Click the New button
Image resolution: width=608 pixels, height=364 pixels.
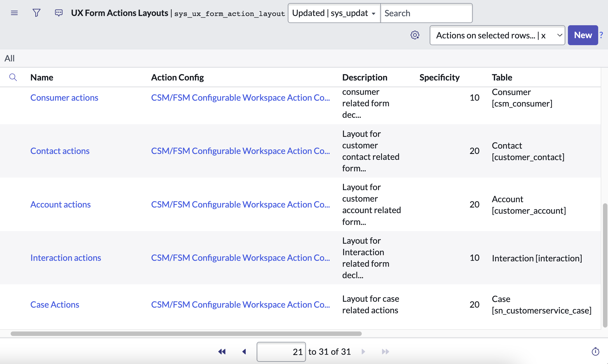[583, 35]
